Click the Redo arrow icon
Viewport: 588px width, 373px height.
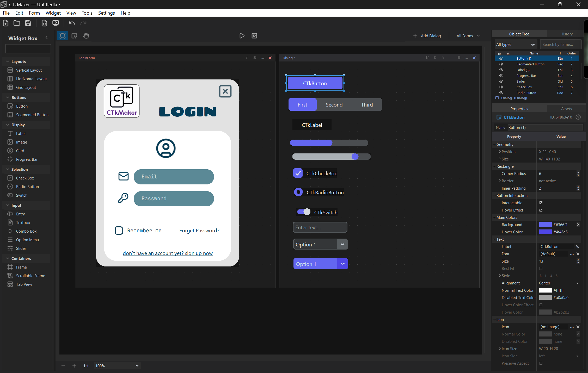[x=83, y=23]
